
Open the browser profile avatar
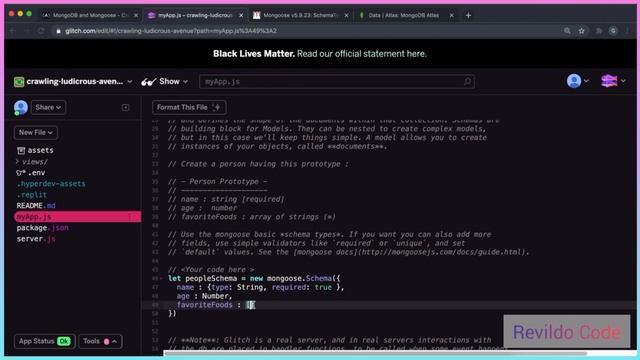point(613,31)
